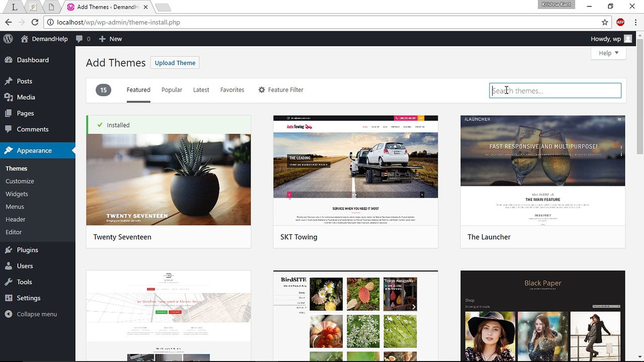
Task: Click the Dashboard gauge icon
Action: coord(9,60)
